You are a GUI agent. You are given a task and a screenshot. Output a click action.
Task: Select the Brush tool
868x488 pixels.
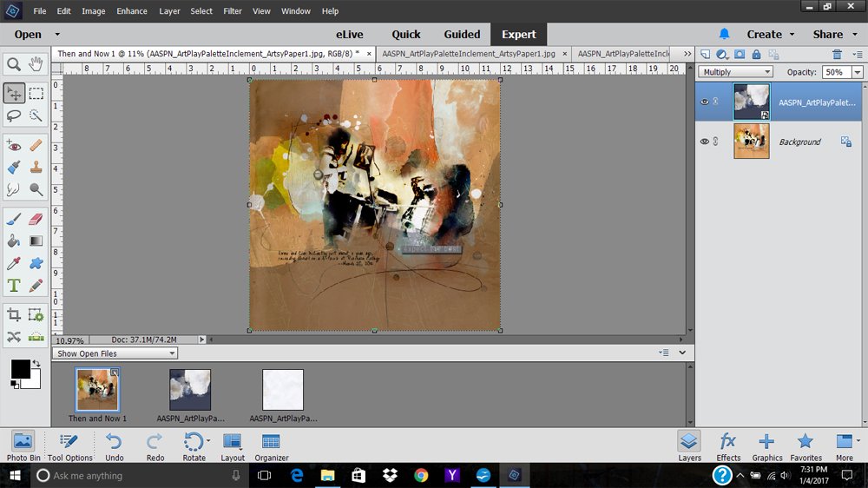14,220
